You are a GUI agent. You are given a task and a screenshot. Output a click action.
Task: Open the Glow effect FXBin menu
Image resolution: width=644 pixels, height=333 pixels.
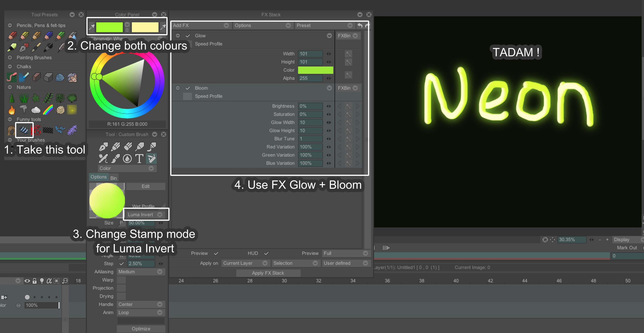pyautogui.click(x=348, y=36)
